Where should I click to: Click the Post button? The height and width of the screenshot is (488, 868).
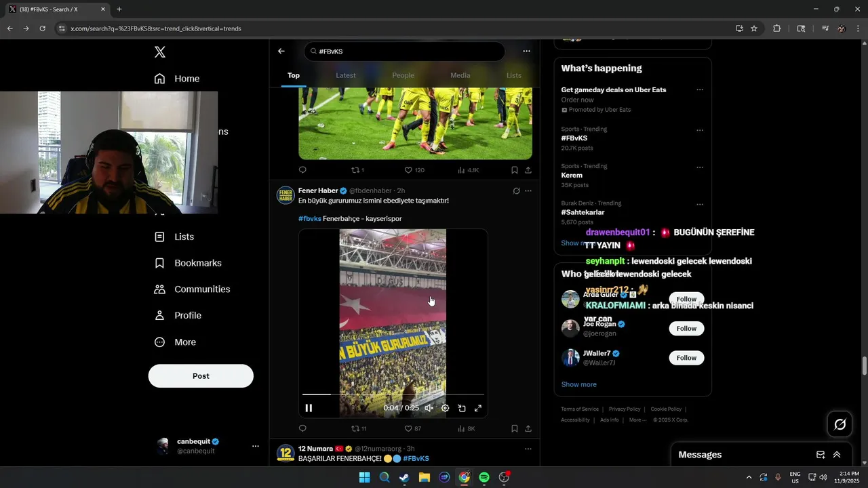pyautogui.click(x=201, y=376)
